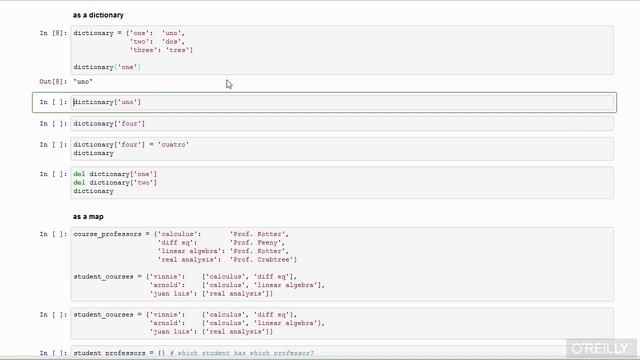Click 'real analysis' key in course_professors
Screen dimensions: 640x360
[x=189, y=260]
